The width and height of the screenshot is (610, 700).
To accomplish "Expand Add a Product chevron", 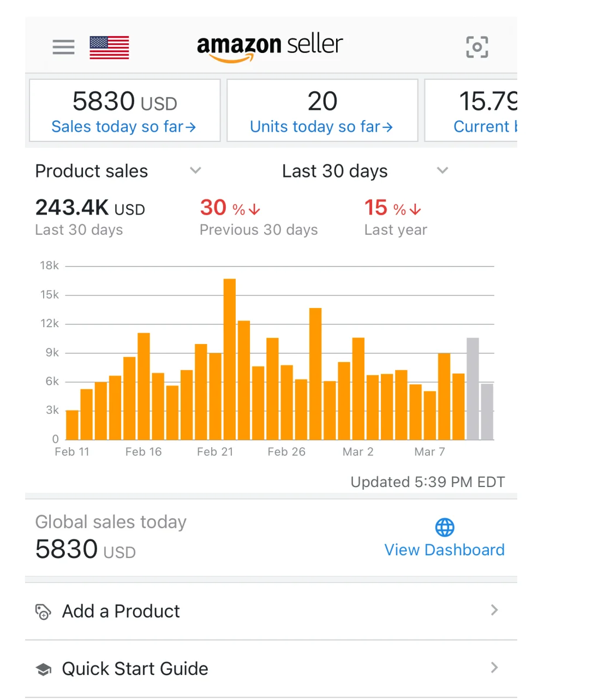I will point(494,610).
